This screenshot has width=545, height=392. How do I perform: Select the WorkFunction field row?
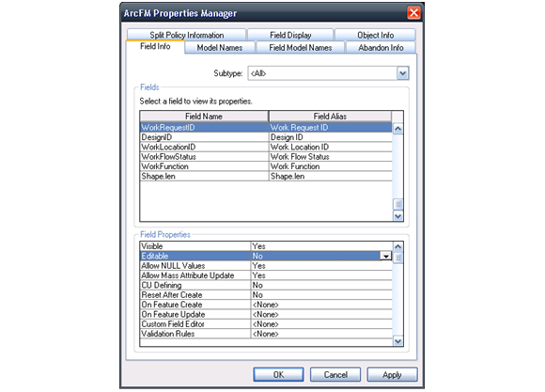tap(266, 166)
